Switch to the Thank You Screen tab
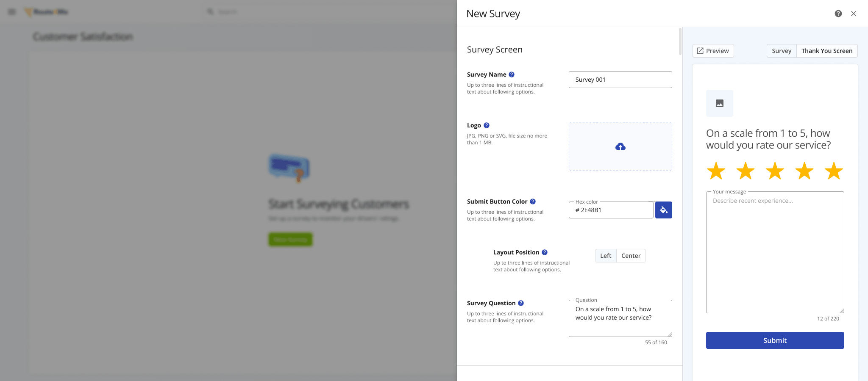This screenshot has height=381, width=868. pos(826,51)
